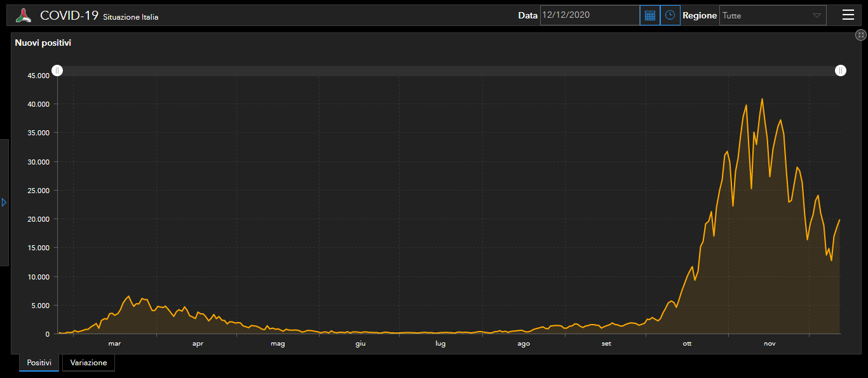Viewport: 868px width, 378px height.
Task: Open the hamburger menu
Action: click(848, 15)
